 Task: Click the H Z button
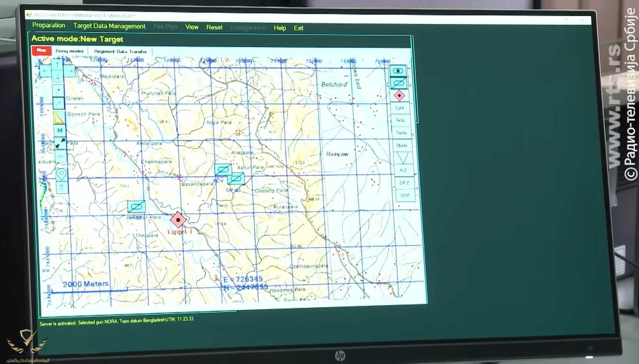point(403,170)
